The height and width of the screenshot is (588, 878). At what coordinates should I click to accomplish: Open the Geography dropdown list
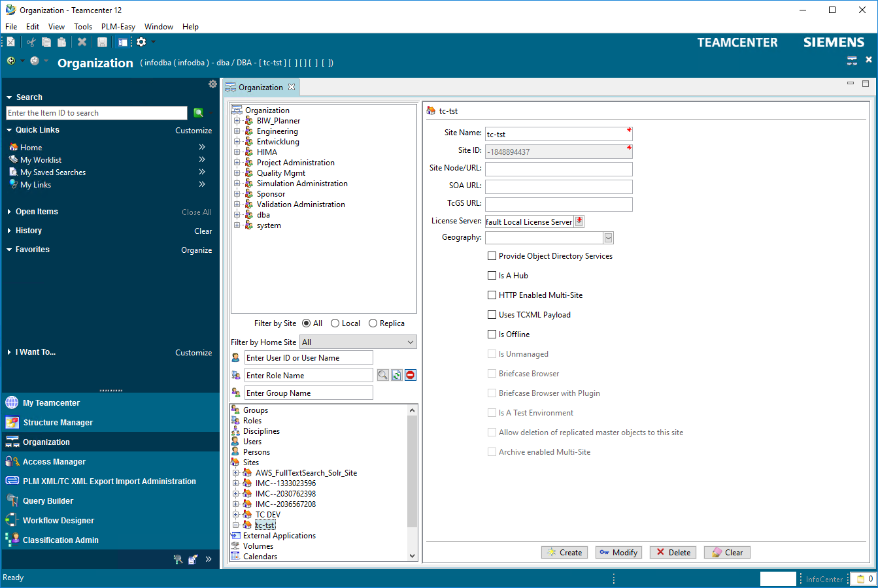tap(609, 238)
